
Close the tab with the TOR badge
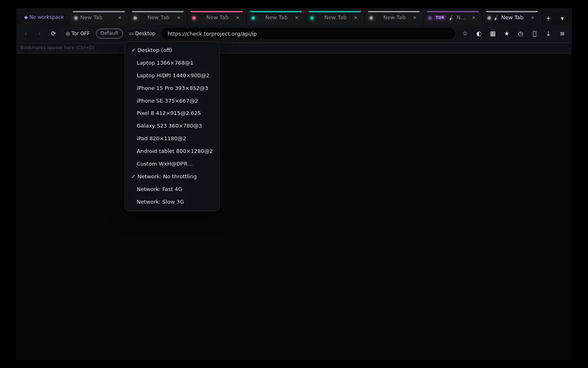(x=474, y=18)
